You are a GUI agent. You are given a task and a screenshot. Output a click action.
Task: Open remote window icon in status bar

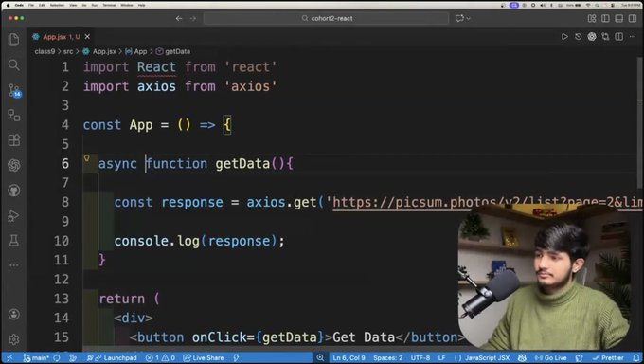click(9, 357)
